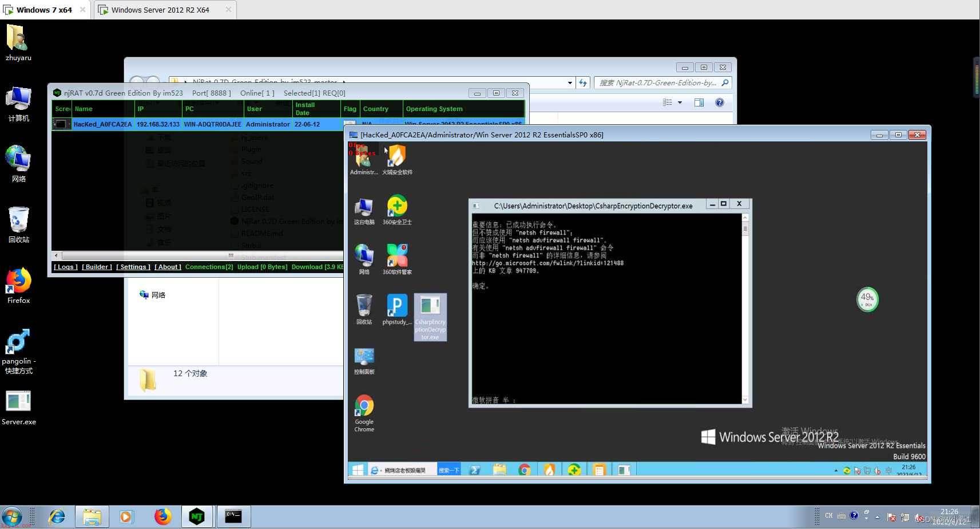Open the [Builder] link in njRAT
This screenshot has width=980, height=529.
pyautogui.click(x=97, y=267)
